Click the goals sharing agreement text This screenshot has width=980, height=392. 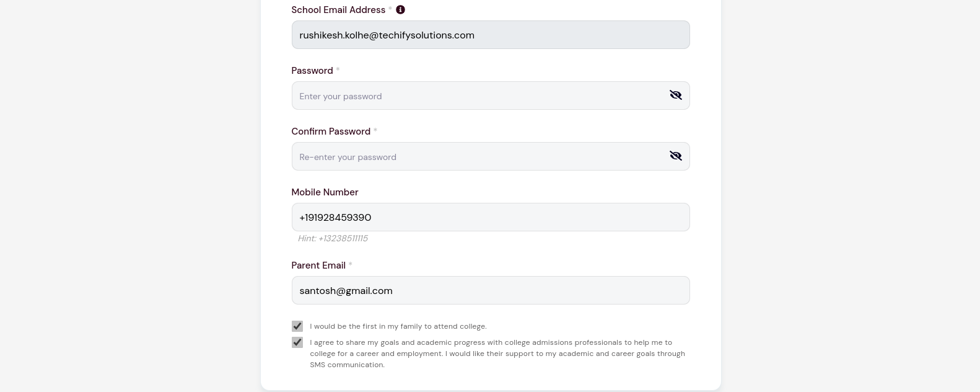tap(497, 354)
